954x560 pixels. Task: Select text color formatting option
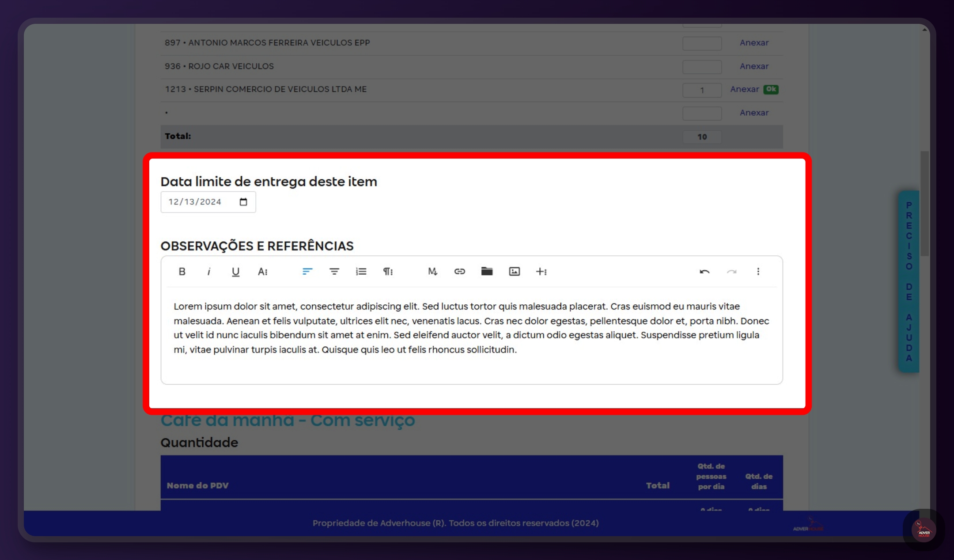(262, 271)
